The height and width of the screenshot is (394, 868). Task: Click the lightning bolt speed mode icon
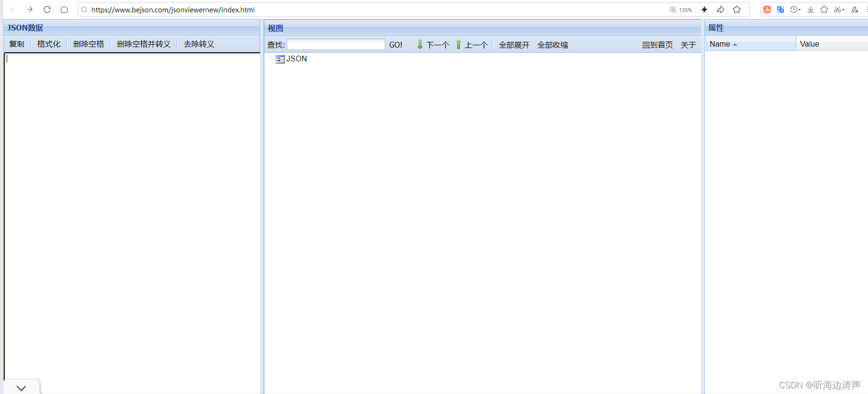pos(704,10)
